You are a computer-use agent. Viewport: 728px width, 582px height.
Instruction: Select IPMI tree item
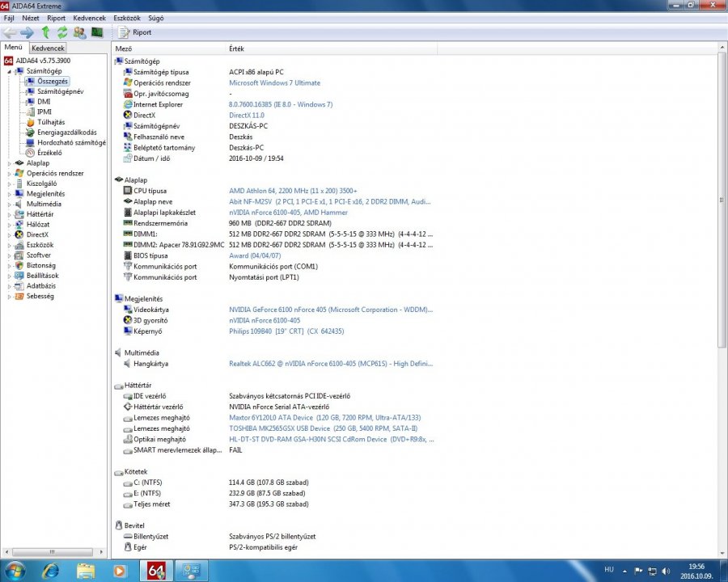point(44,112)
